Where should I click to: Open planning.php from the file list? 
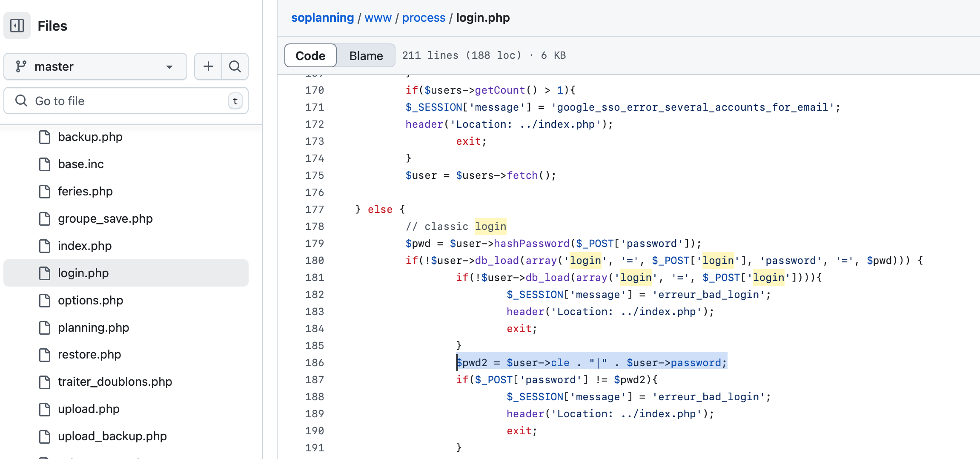coord(93,327)
